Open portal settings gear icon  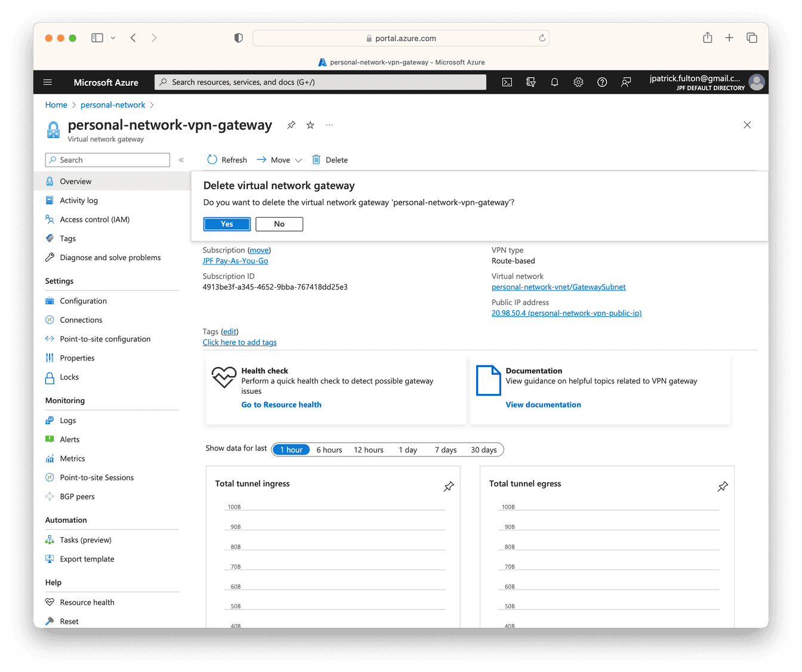pos(578,82)
